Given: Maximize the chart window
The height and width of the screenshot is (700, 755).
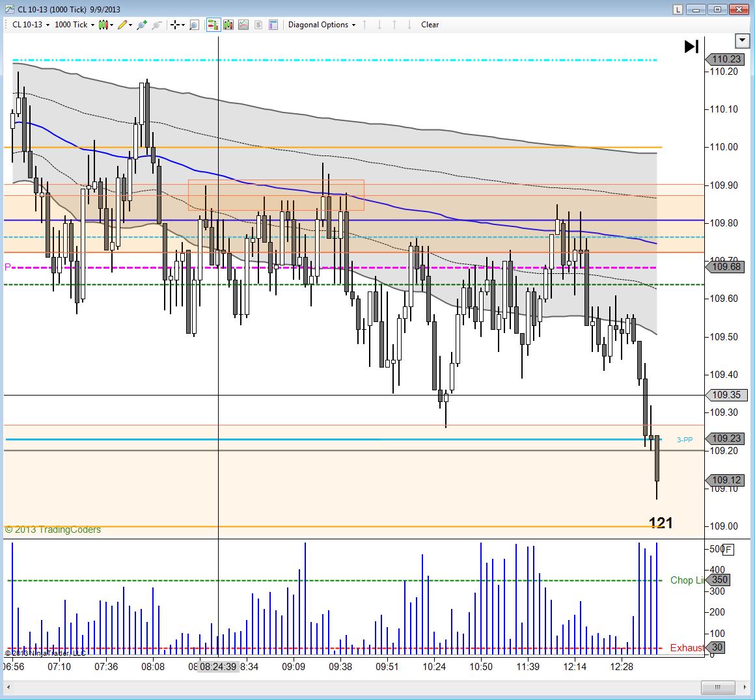Looking at the screenshot, I should (717, 9).
